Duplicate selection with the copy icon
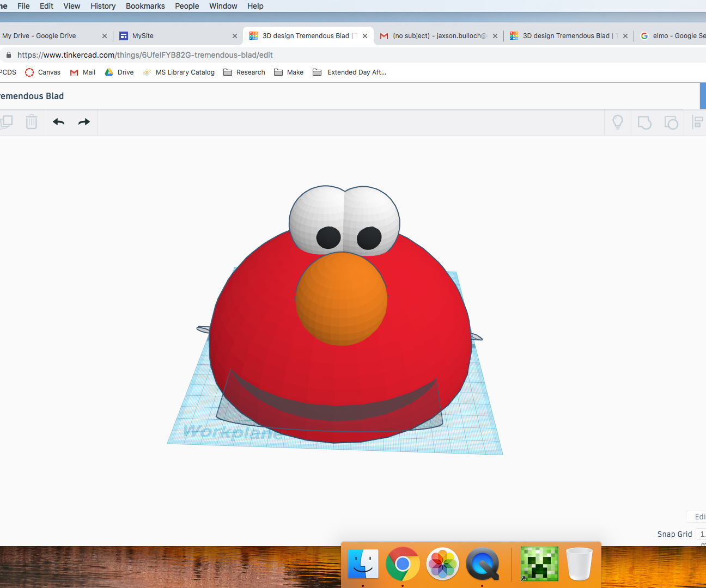Viewport: 706px width, 588px height. [x=6, y=121]
